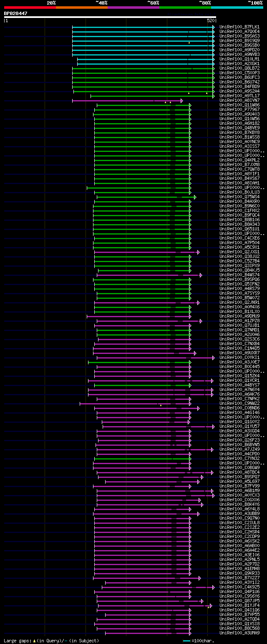Click the UniRef100_A7JZ49 label
The image size is (267, 644).
coord(239,449)
